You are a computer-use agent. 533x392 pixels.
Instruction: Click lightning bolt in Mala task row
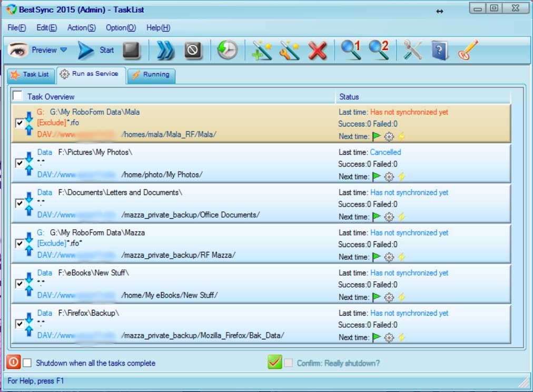coord(401,136)
